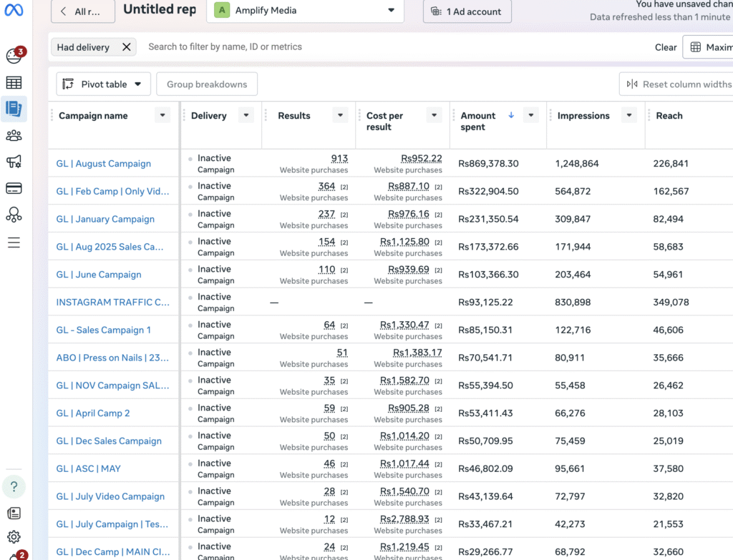The image size is (733, 560).
Task: Open the GL | August Campaign link
Action: point(104,164)
